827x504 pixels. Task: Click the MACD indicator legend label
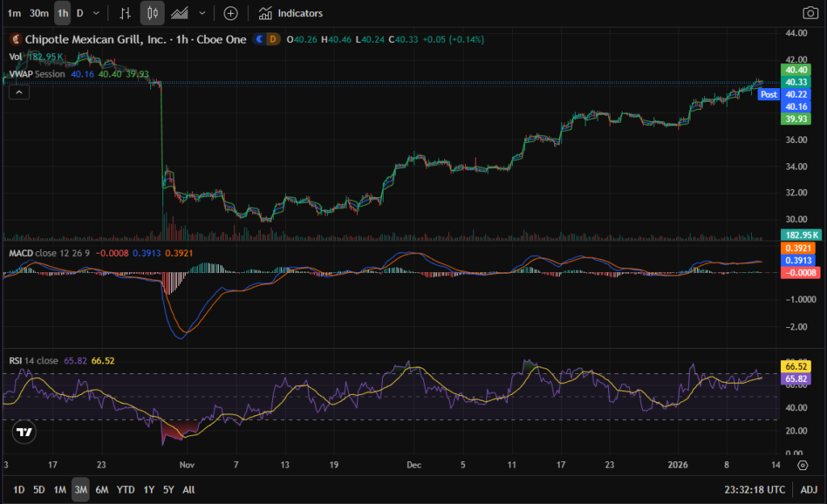pos(20,253)
